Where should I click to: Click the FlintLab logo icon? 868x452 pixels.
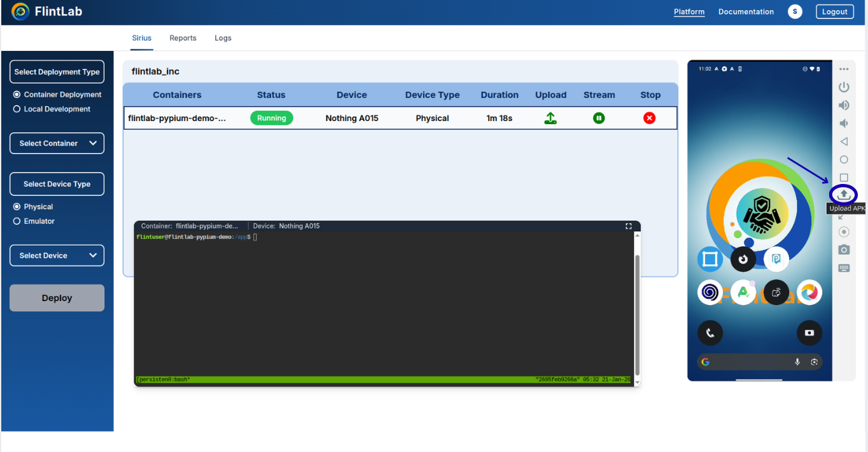[20, 11]
